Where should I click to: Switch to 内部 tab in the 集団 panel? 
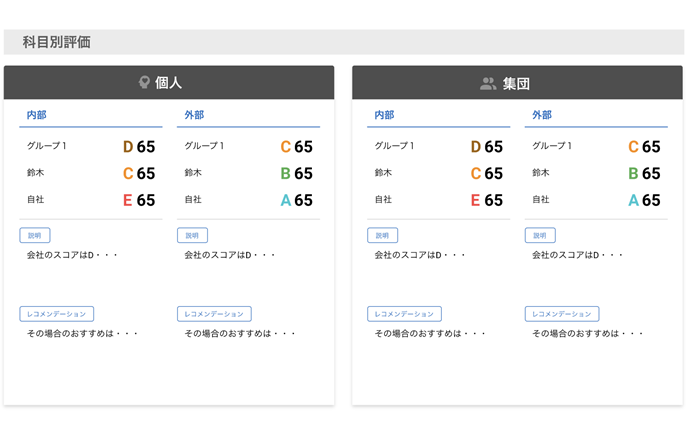384,116
